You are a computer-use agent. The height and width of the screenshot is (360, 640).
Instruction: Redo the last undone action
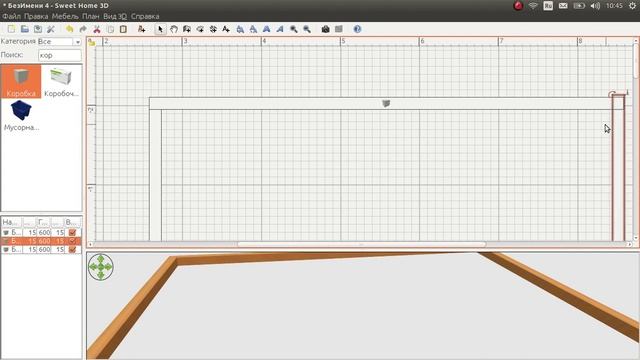coord(83,29)
